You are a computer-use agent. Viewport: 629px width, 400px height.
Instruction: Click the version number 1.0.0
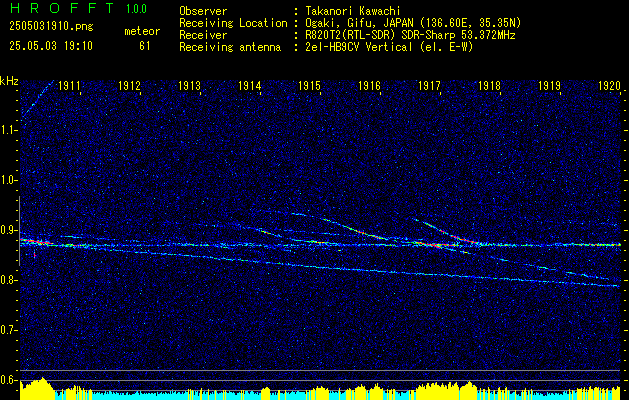point(136,8)
